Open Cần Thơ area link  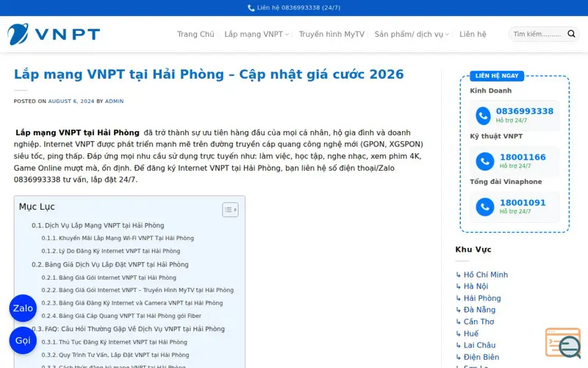point(479,322)
